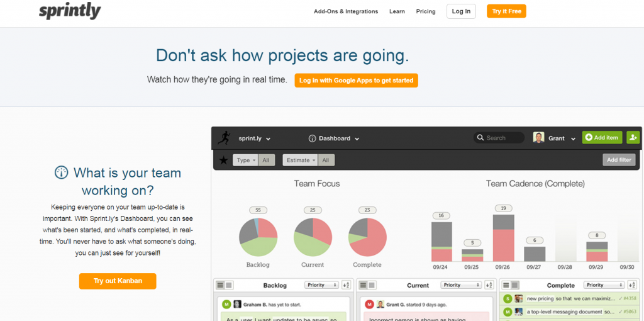644x321 pixels.
Task: Click item number #5063
Action: click(x=630, y=312)
